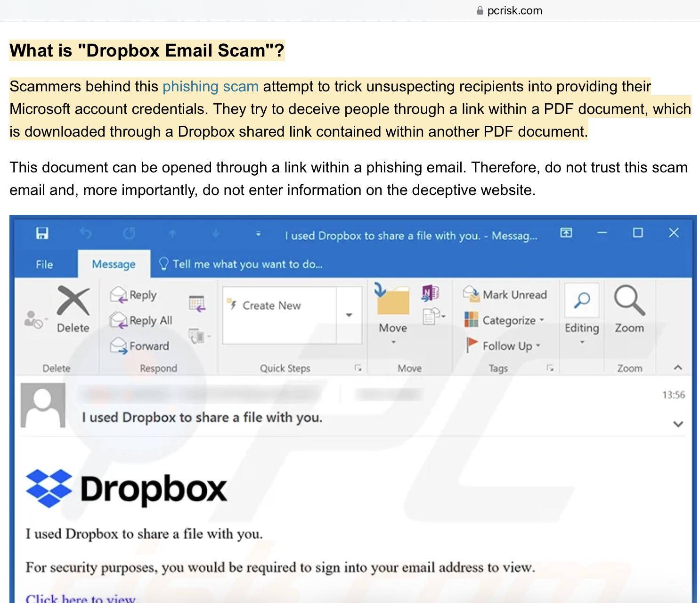
Task: Open the Move dropdown arrow
Action: pos(393,342)
